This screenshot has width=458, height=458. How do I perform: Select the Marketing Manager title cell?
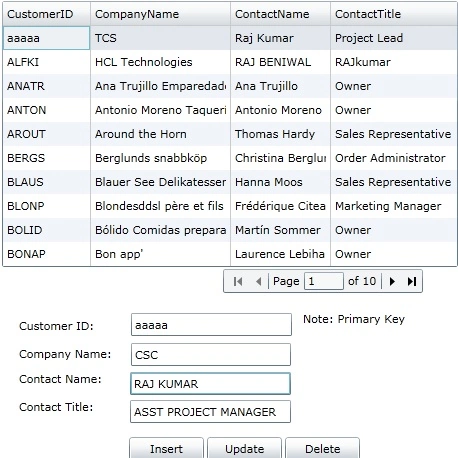coord(394,206)
